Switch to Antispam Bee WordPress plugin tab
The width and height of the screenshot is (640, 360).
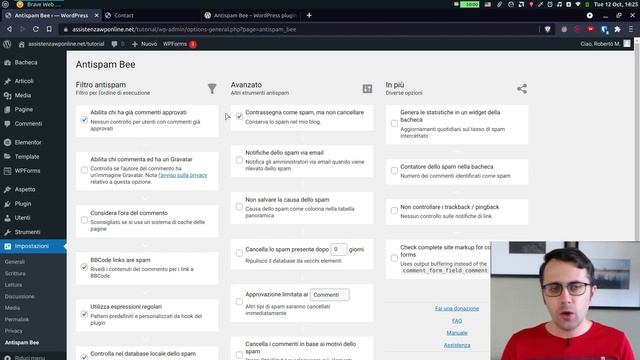click(251, 16)
